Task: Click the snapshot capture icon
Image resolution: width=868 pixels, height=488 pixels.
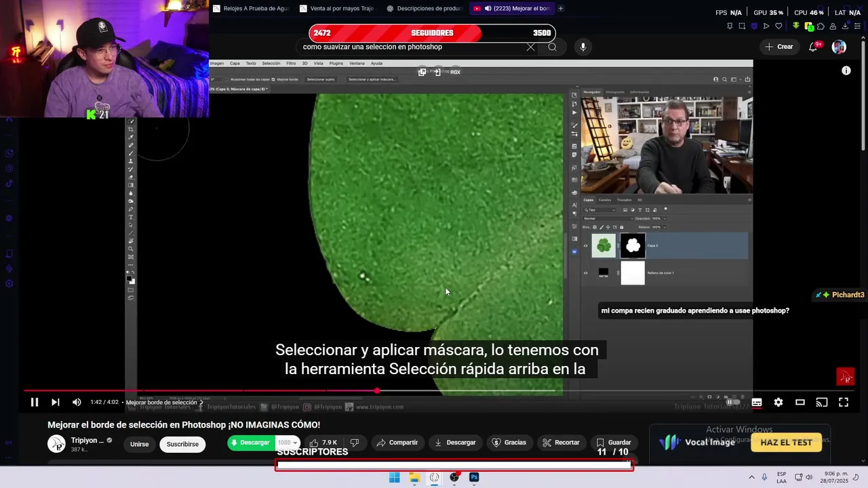Action: (x=742, y=26)
